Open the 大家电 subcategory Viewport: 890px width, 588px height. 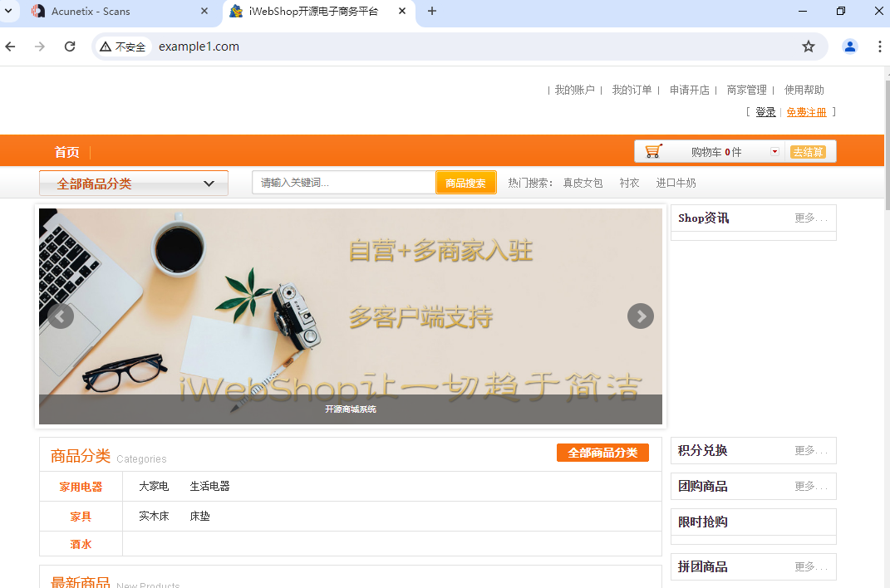point(154,487)
